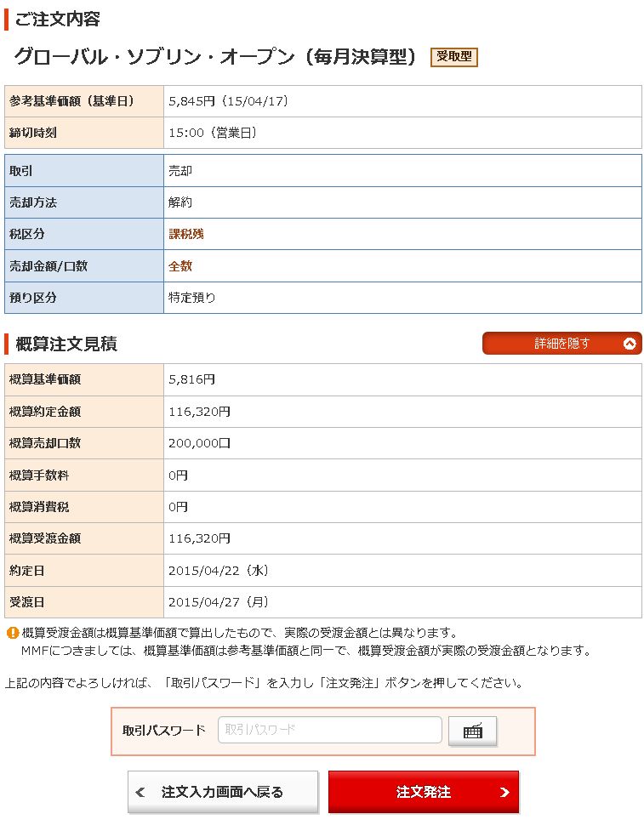This screenshot has height=831, width=644.
Task: Click the 受渡日 label cell
Action: point(84,602)
